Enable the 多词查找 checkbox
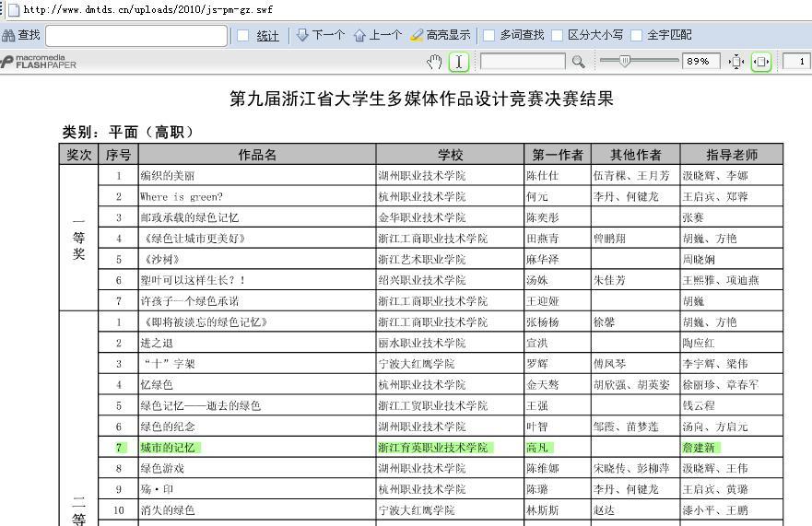The width and height of the screenshot is (812, 526). coord(488,35)
